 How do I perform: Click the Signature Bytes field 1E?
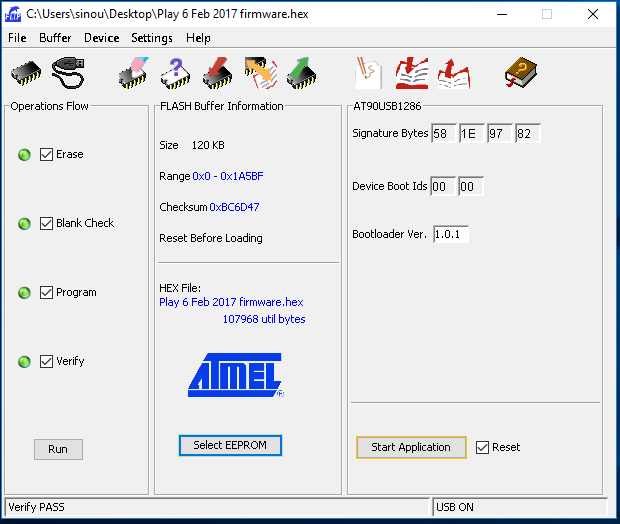(x=472, y=133)
